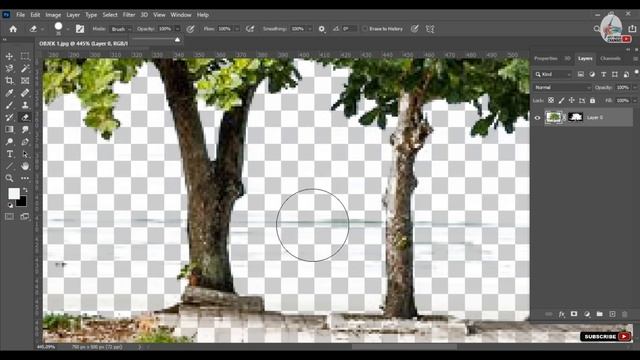The image size is (640, 360).
Task: Add a layer mask from panel bottom
Action: coord(574,314)
